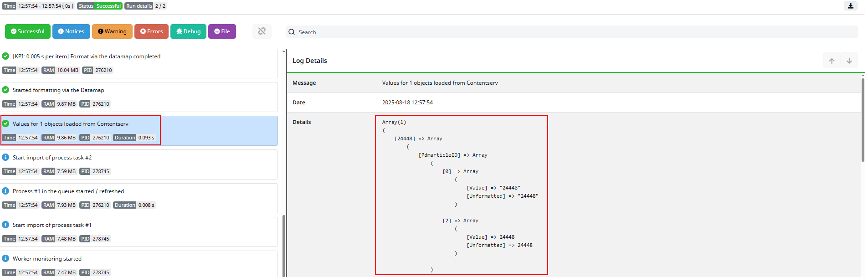Click the [PdmarticleID] => Array line
The width and height of the screenshot is (868, 277).
pos(453,155)
